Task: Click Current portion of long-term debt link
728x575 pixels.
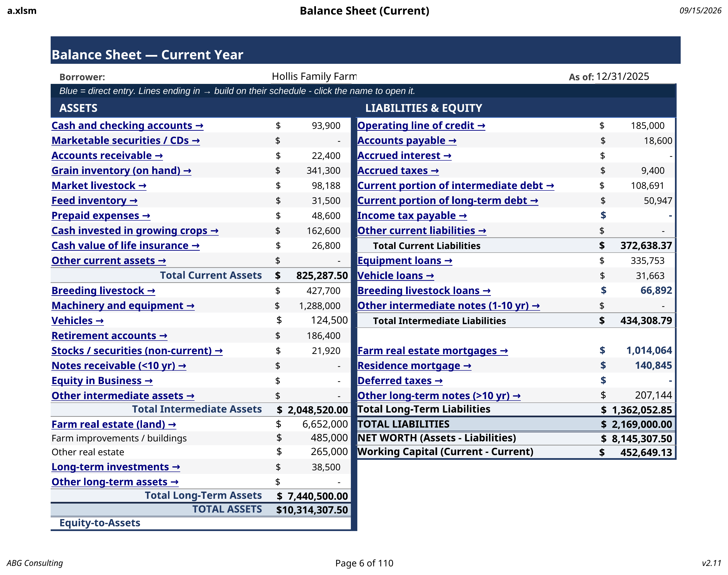Action: 447,201
